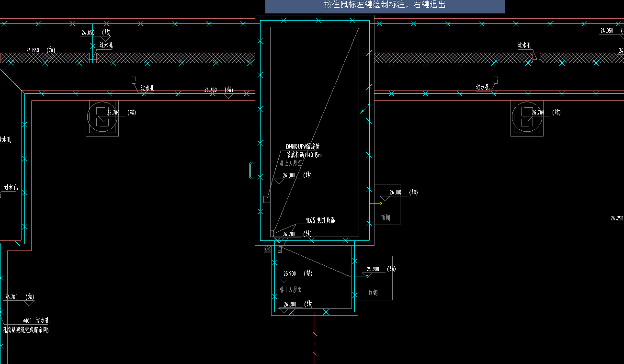Select 25.900 (结) inside the small box
624x364 pixels.
(x=298, y=273)
